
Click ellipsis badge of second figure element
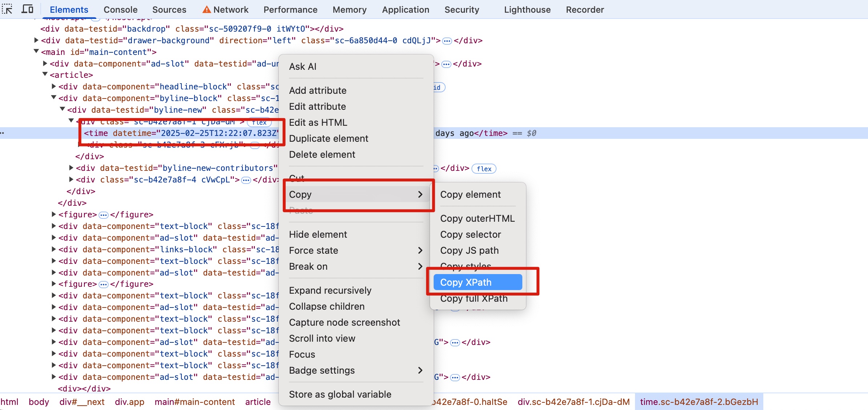pyautogui.click(x=104, y=284)
